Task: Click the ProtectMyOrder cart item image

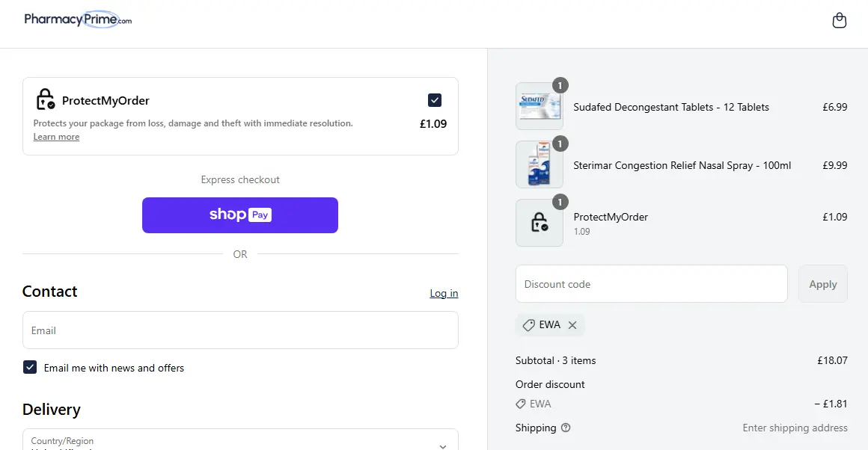Action: pyautogui.click(x=539, y=223)
